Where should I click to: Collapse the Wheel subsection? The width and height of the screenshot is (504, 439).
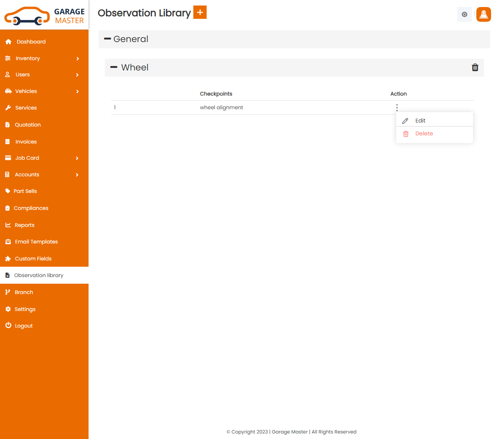(x=114, y=67)
